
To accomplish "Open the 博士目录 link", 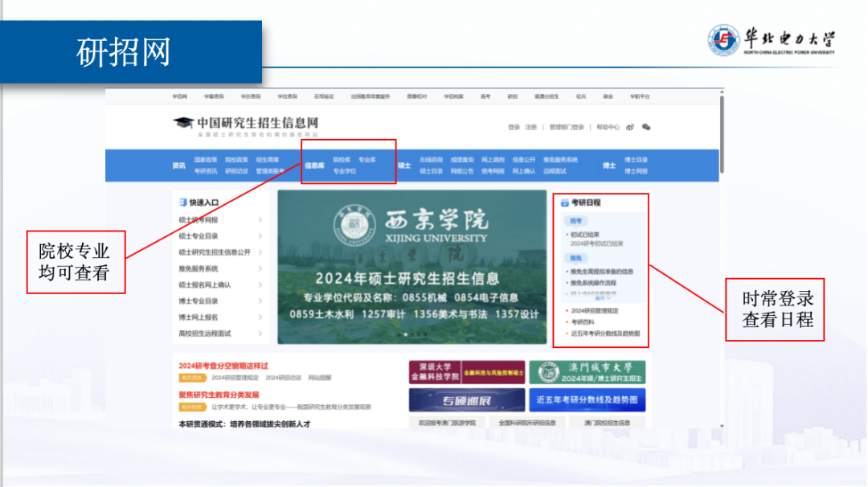I will point(636,160).
